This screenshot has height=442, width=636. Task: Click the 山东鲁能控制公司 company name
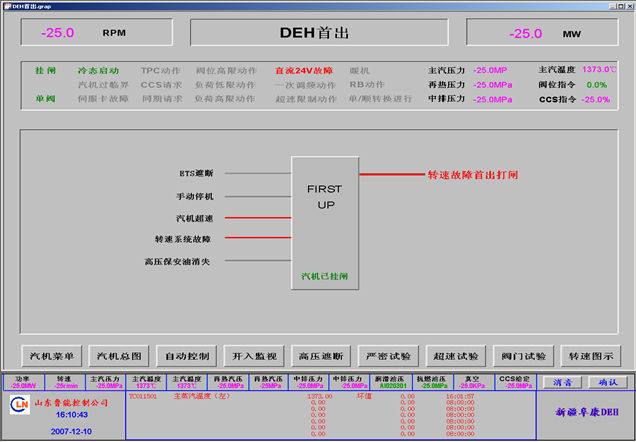[x=71, y=403]
